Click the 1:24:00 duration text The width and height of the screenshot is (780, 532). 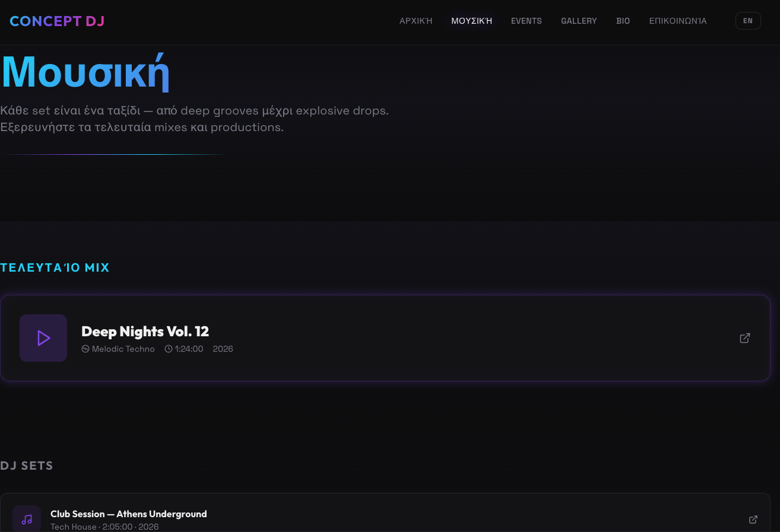pos(189,349)
